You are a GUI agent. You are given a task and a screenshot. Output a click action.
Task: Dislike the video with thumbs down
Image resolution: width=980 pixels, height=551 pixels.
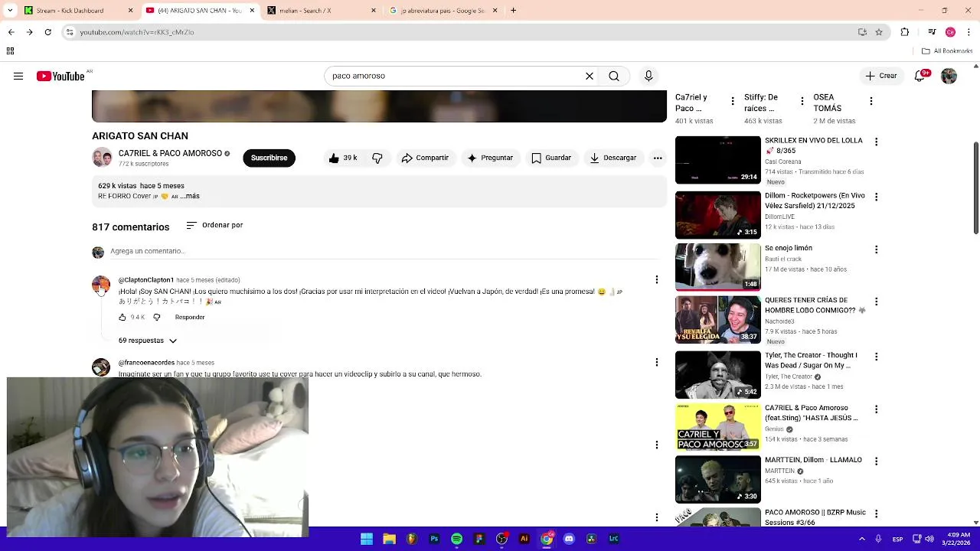(x=377, y=158)
